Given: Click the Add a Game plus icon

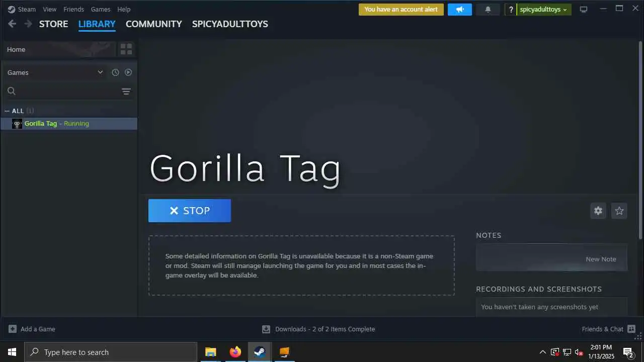Looking at the screenshot, I should [x=13, y=329].
